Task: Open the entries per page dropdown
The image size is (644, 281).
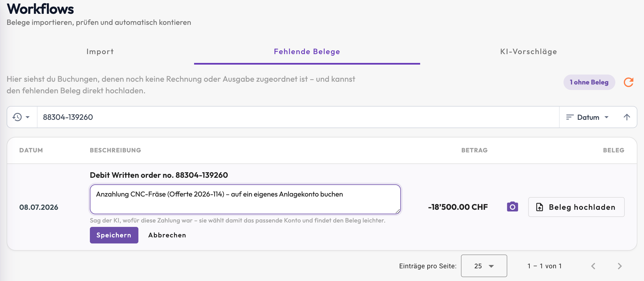Action: coord(484,266)
